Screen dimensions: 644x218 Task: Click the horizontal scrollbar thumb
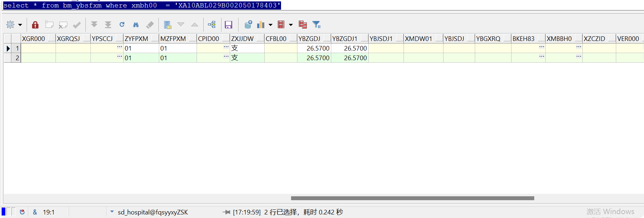(x=412, y=198)
